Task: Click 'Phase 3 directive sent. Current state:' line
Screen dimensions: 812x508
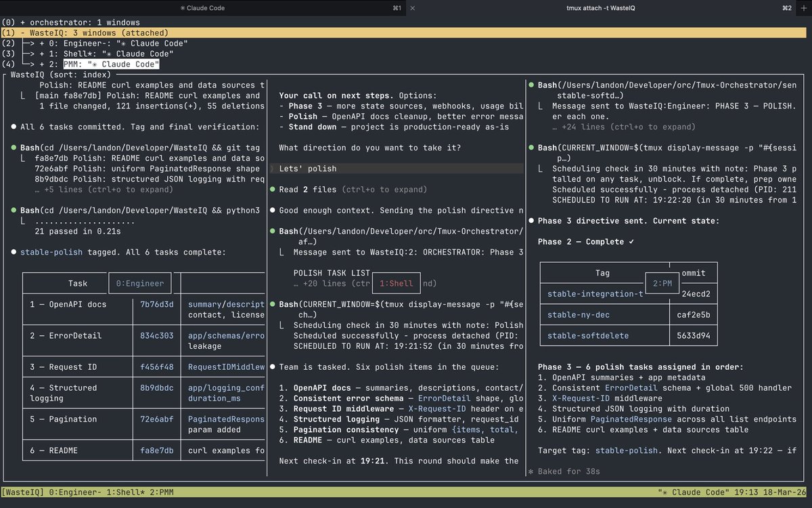Action: (629, 221)
